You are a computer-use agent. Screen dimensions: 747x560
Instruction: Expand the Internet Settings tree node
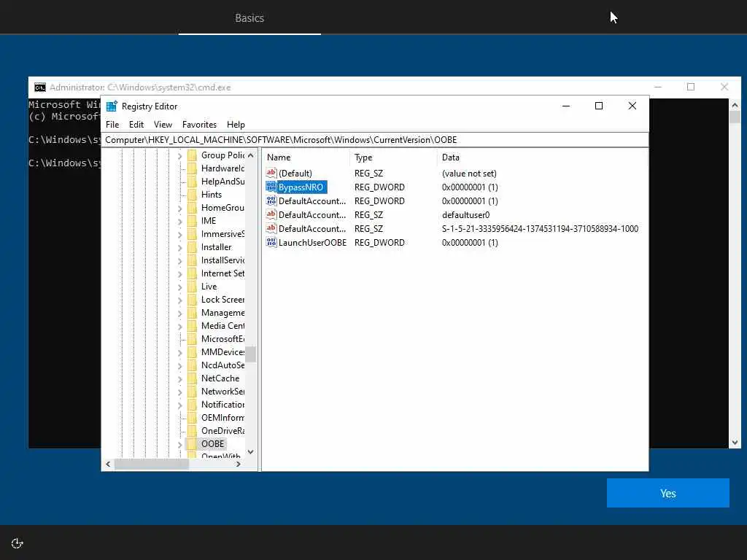[179, 274]
